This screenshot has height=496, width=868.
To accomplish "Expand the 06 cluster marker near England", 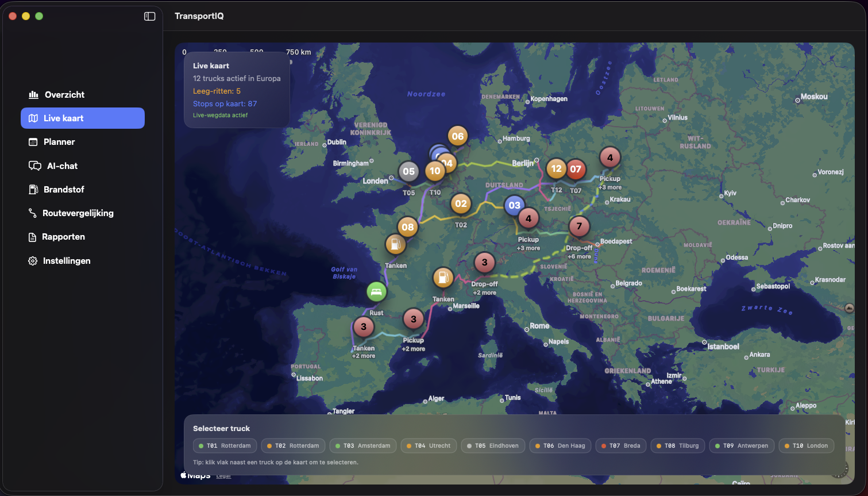I will (x=457, y=136).
